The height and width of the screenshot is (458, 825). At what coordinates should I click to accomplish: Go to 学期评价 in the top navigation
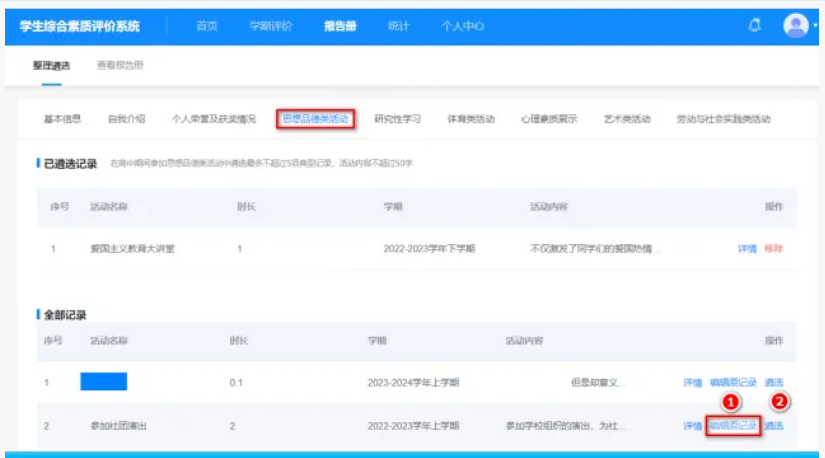271,26
